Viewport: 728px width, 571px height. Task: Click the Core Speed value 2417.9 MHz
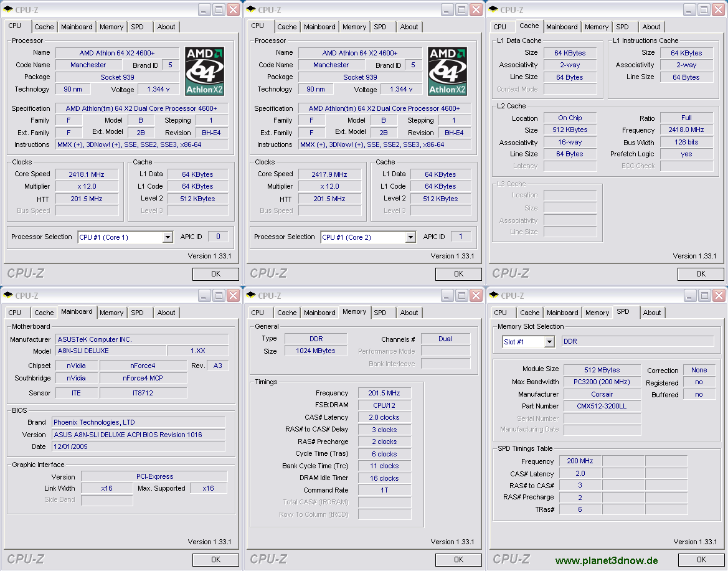coord(329,174)
